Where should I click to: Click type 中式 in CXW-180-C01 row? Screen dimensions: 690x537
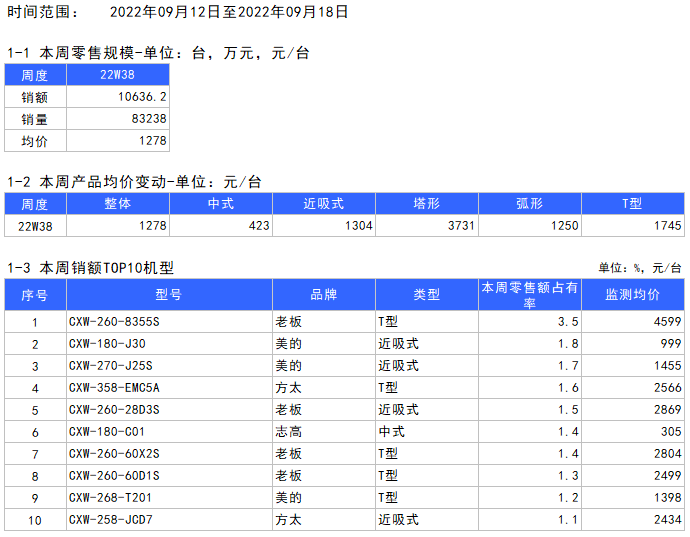[392, 432]
